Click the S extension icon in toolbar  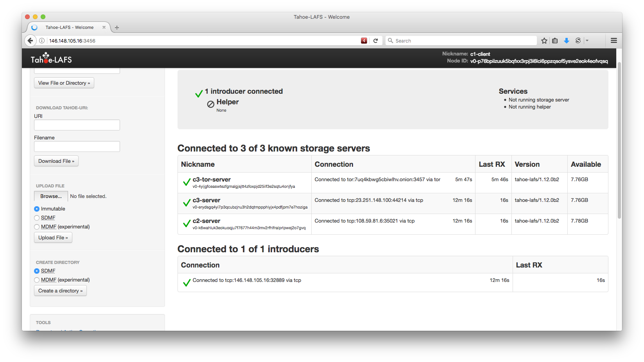pyautogui.click(x=578, y=41)
